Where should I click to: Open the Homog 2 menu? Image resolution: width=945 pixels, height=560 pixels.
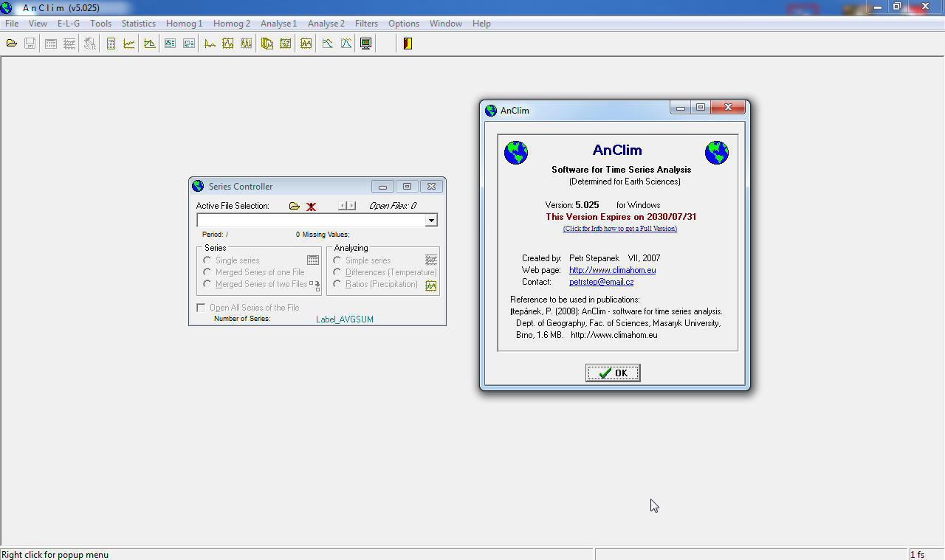pos(232,24)
